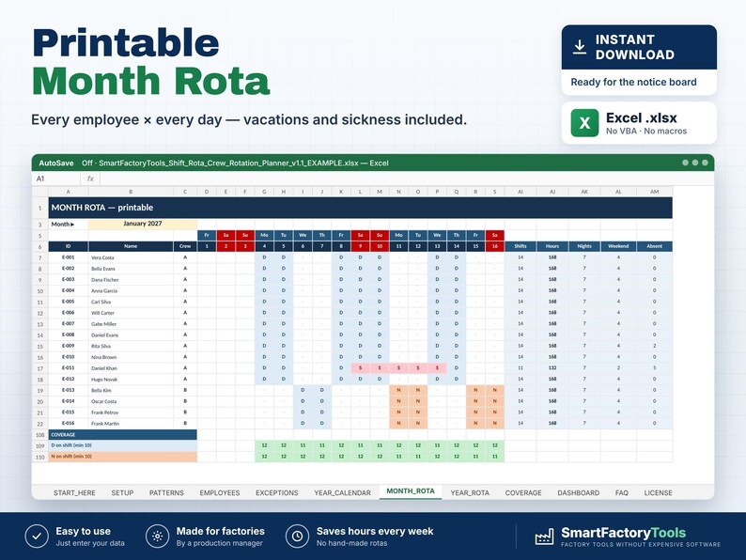The height and width of the screenshot is (560, 746).
Task: Select the Anna Garcia name cell
Action: (x=131, y=290)
